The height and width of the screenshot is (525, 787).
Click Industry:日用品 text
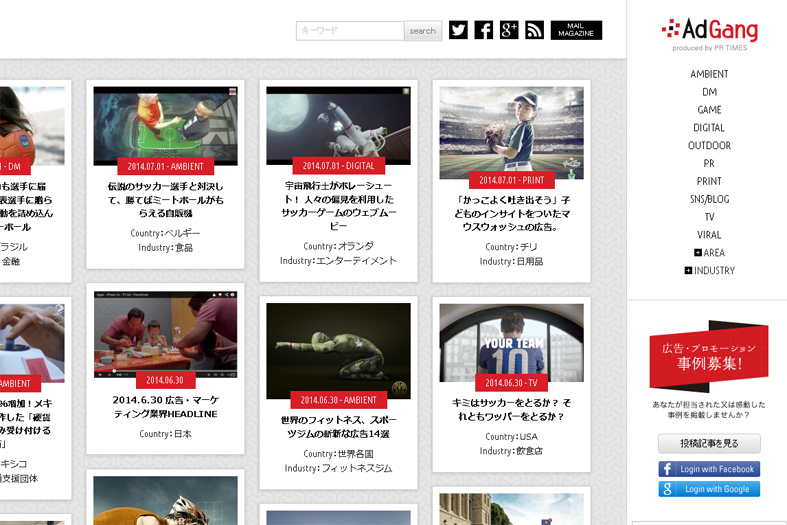coord(511,261)
